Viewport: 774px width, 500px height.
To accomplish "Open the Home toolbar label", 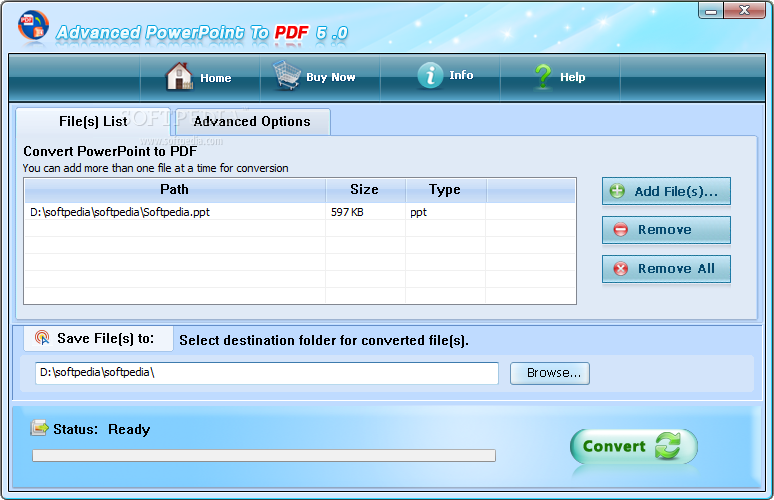I will (216, 78).
